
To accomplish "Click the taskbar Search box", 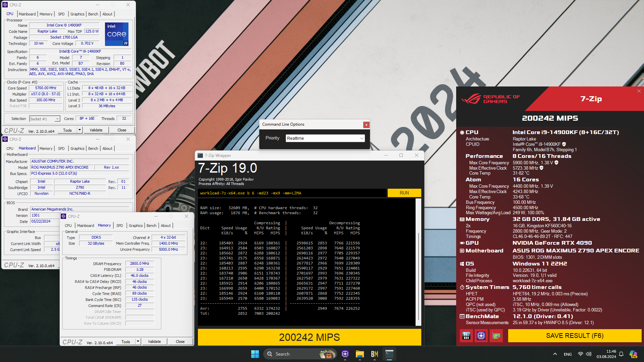I will tap(300, 354).
